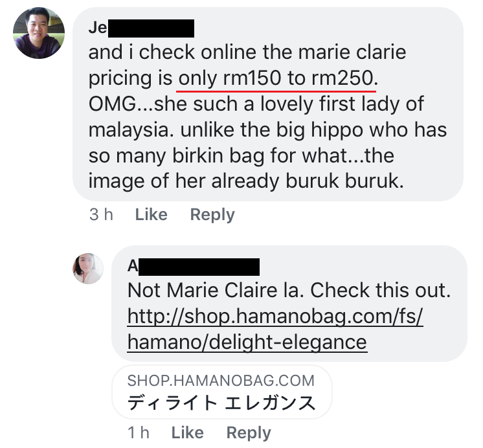Screen dimensions: 483x448
Task: Like the marie clarie pricing comment
Action: click(x=151, y=214)
